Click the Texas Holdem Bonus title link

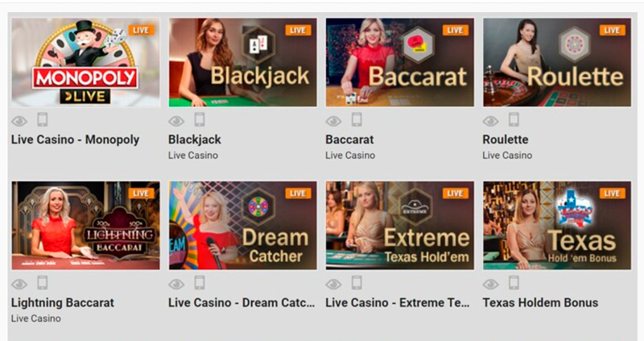pyautogui.click(x=540, y=303)
